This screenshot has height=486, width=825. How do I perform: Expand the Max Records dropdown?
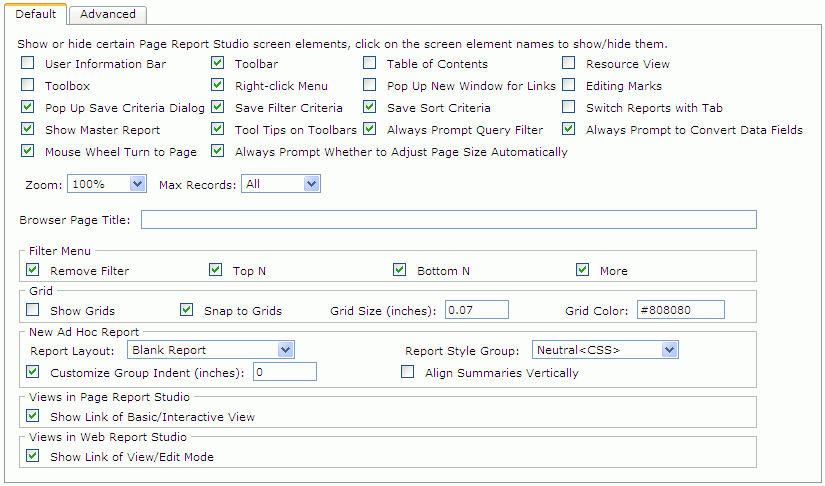[x=281, y=184]
